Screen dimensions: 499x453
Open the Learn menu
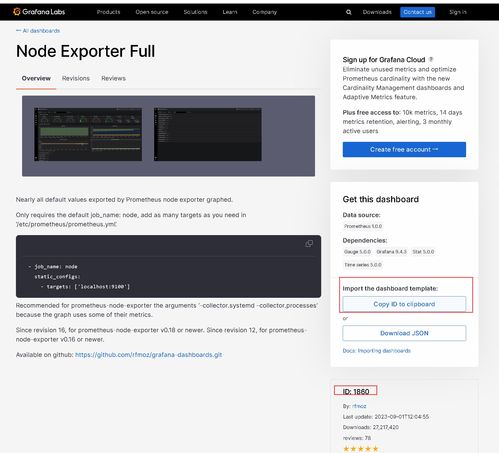pos(230,12)
